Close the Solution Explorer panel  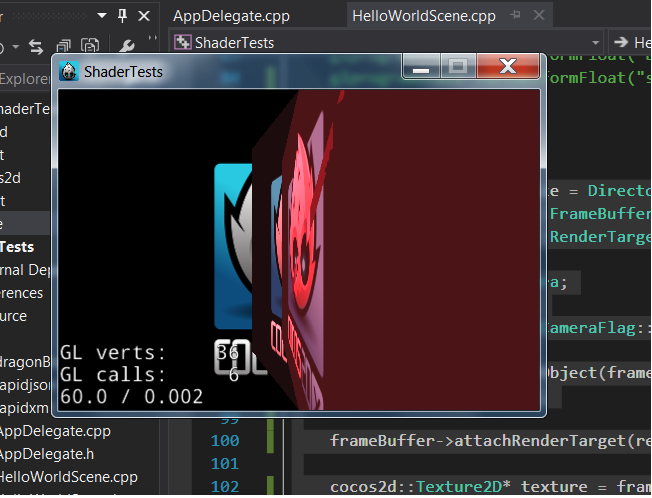(x=144, y=16)
